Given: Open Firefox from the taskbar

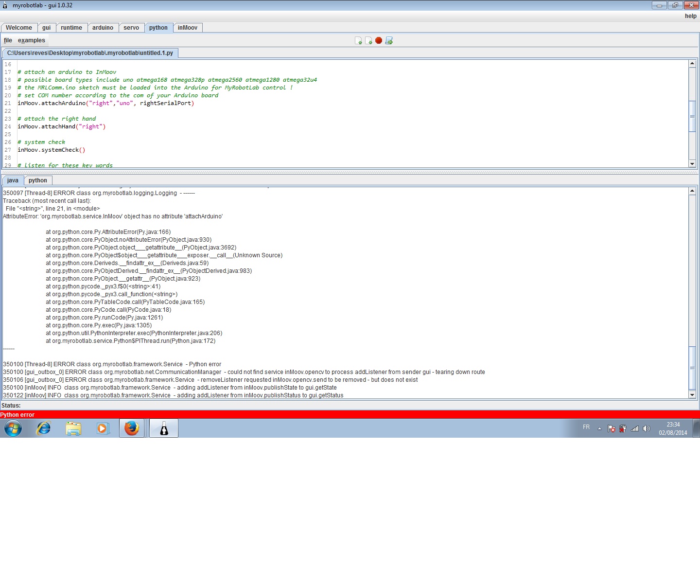Looking at the screenshot, I should 132,428.
